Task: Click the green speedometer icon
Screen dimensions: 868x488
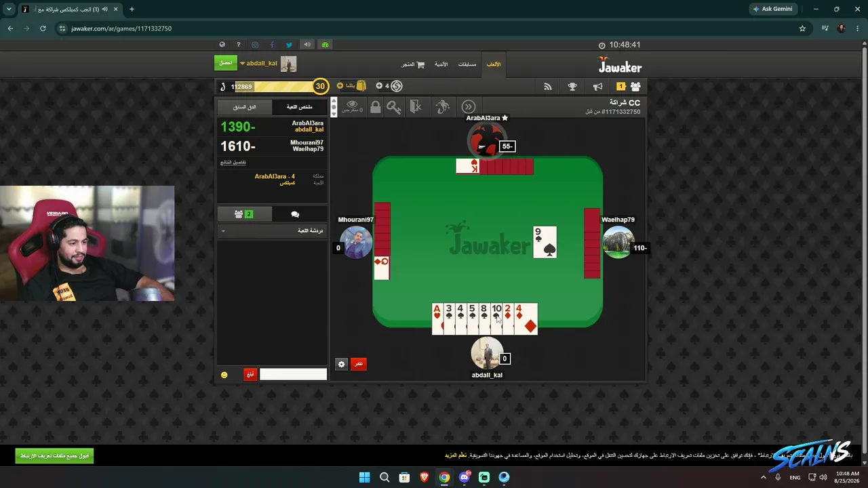Action: click(x=325, y=45)
